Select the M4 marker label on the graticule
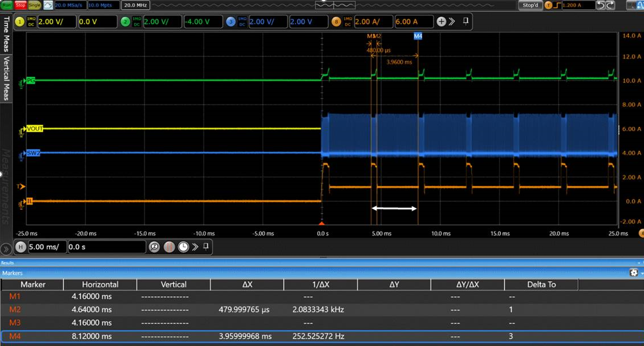The image size is (644, 346). (418, 36)
